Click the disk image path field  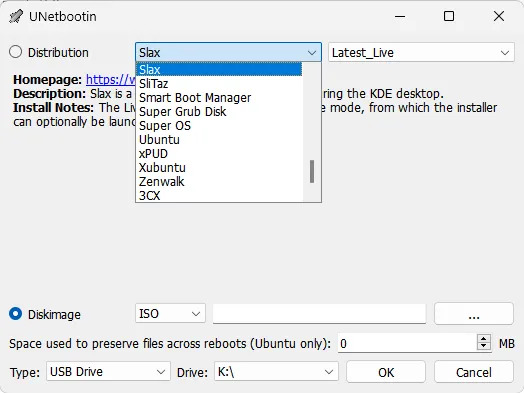click(319, 313)
